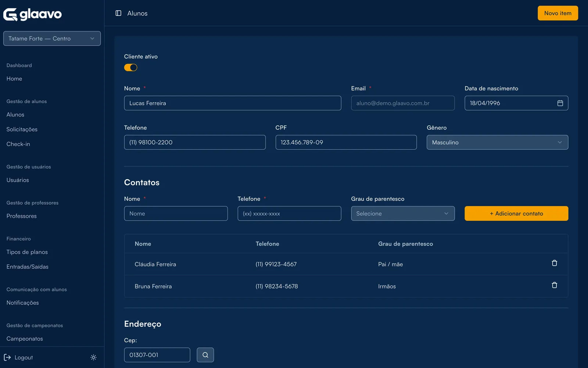Delete the Bruna Ferreira contact
This screenshot has width=588, height=368.
pos(555,285)
